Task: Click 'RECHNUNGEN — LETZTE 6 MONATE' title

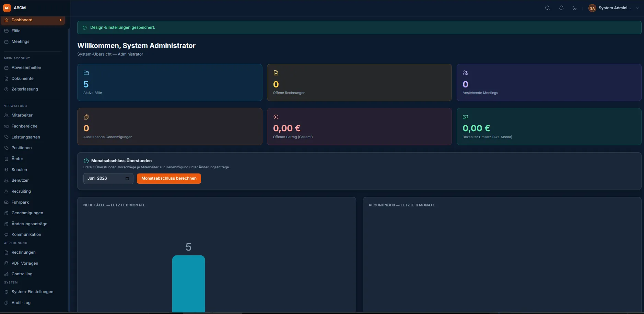Action: tap(402, 205)
